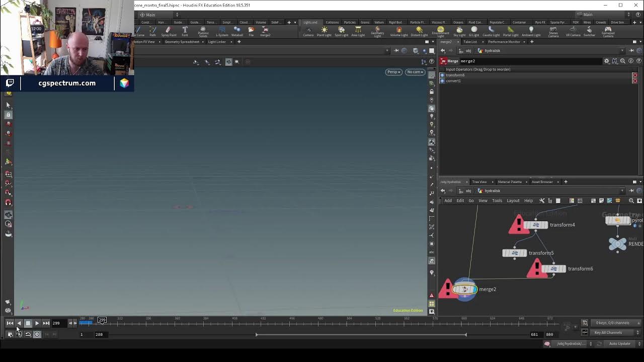Select the transform5 node
Image resolution: width=644 pixels, height=362 pixels.
[514, 253]
